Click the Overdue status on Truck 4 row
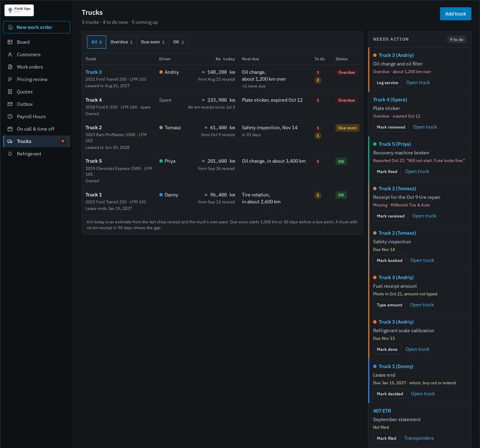480x448 pixels. [x=346, y=100]
